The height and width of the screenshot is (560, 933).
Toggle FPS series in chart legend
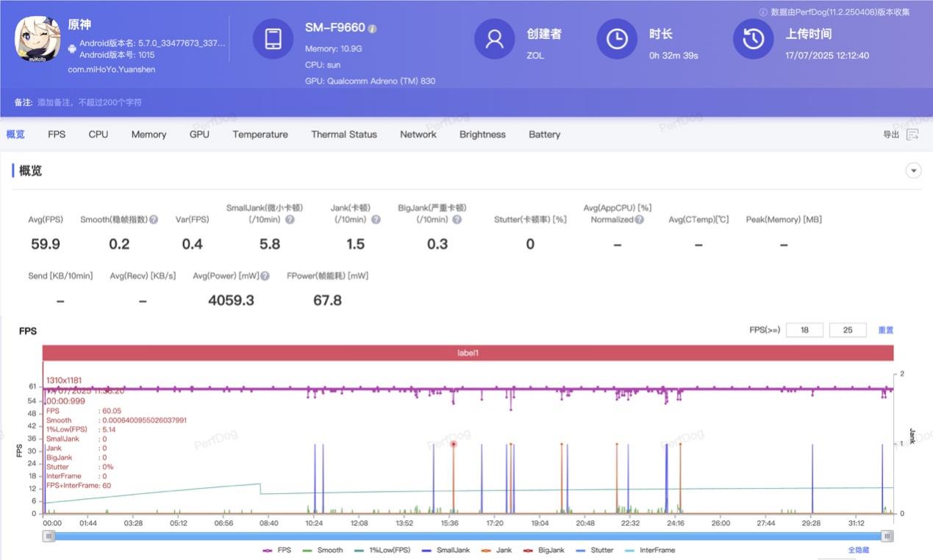277,550
